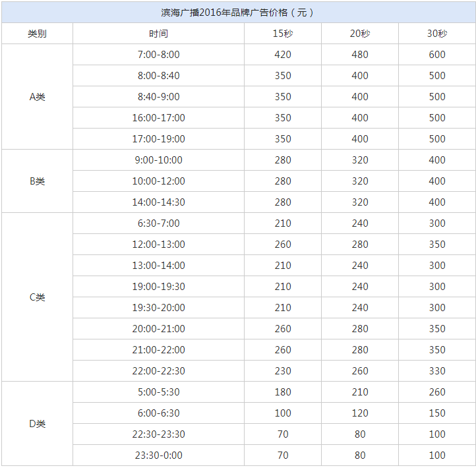Select the 类别 column header
The height and width of the screenshot is (468, 476).
click(x=37, y=34)
